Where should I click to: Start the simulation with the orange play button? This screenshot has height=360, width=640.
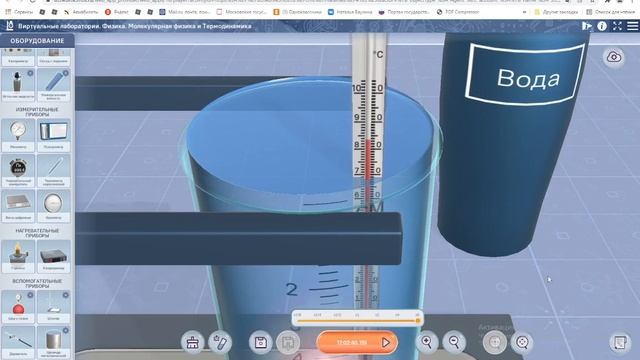pyautogui.click(x=357, y=342)
